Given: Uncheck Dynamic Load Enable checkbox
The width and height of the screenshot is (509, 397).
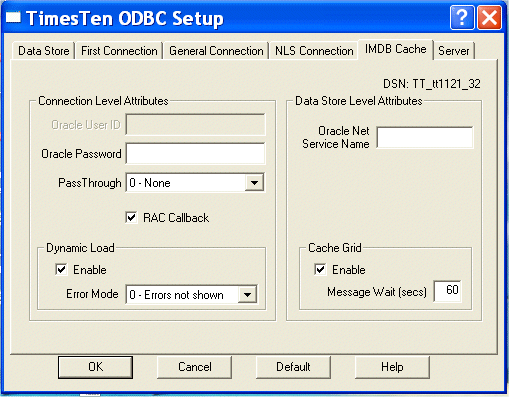Looking at the screenshot, I should (61, 269).
